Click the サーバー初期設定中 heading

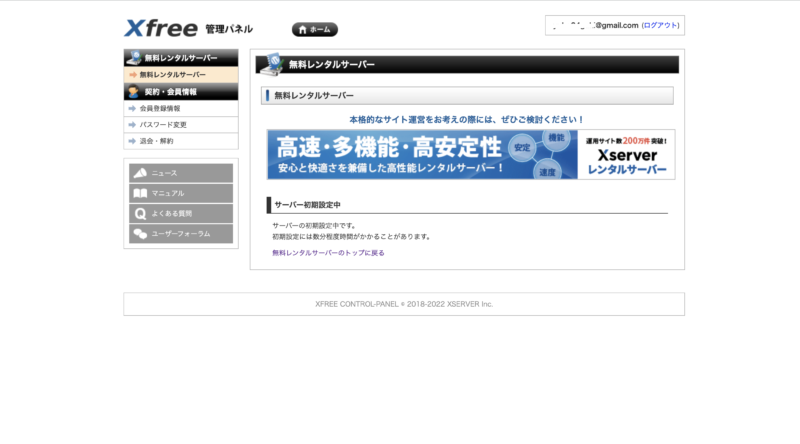(x=307, y=205)
